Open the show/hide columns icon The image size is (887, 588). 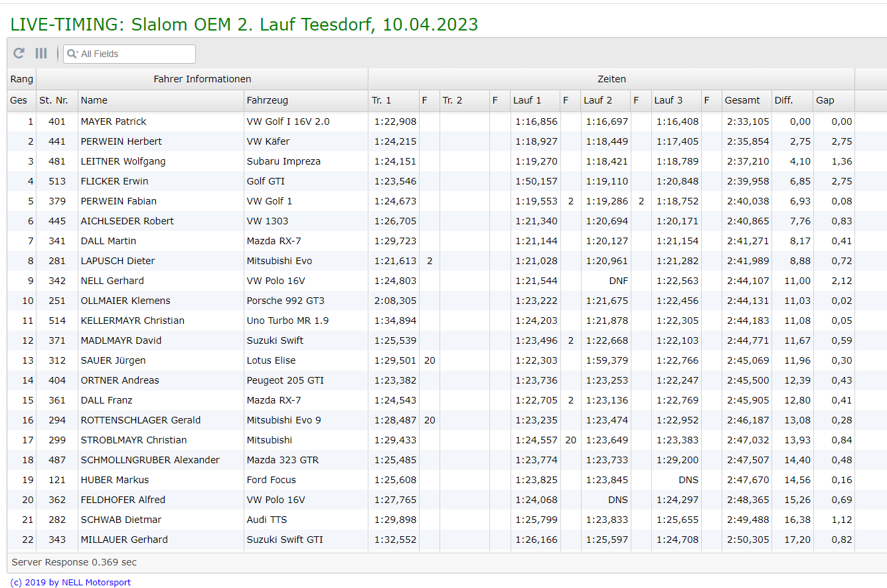coord(41,54)
